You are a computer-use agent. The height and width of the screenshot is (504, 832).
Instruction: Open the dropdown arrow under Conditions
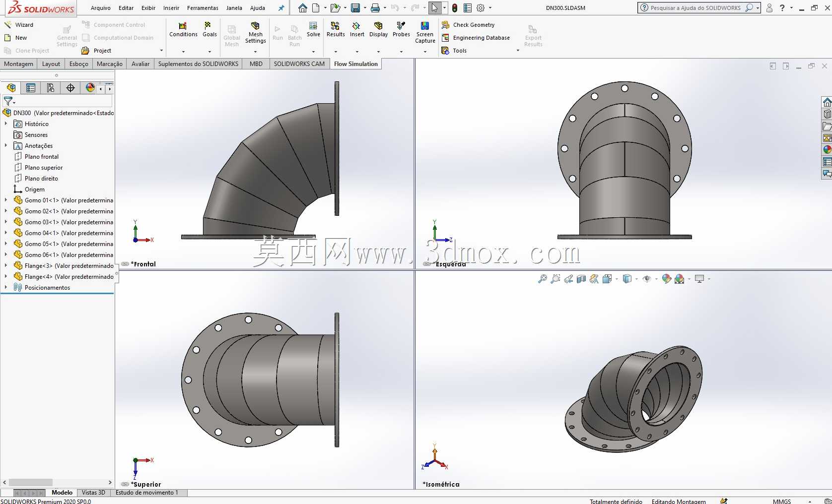183,52
